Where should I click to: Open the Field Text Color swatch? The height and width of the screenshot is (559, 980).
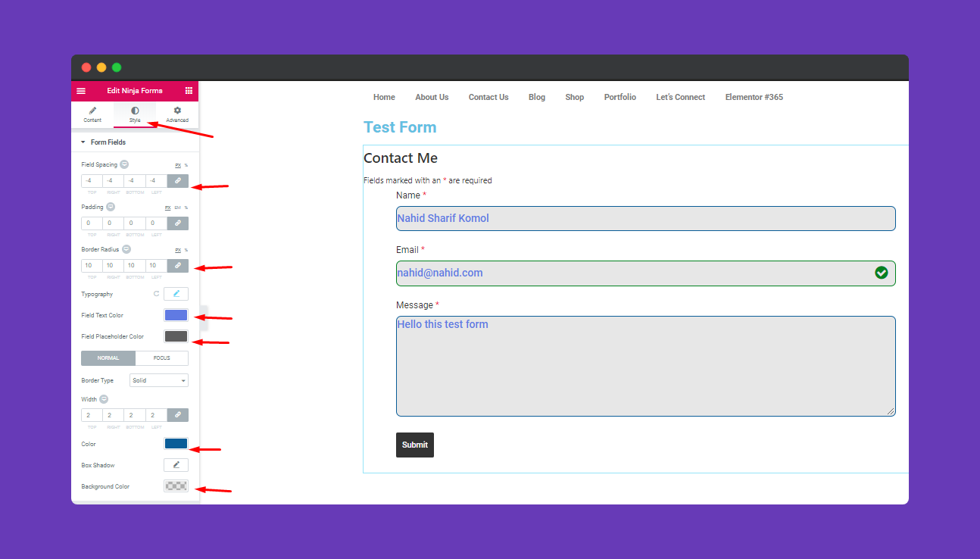point(176,315)
